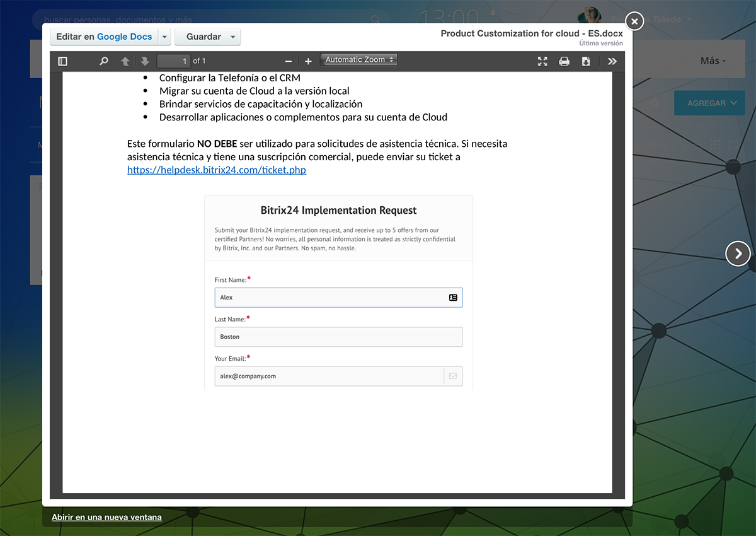756x536 pixels.
Task: Open the Más menu in background
Action: [713, 61]
